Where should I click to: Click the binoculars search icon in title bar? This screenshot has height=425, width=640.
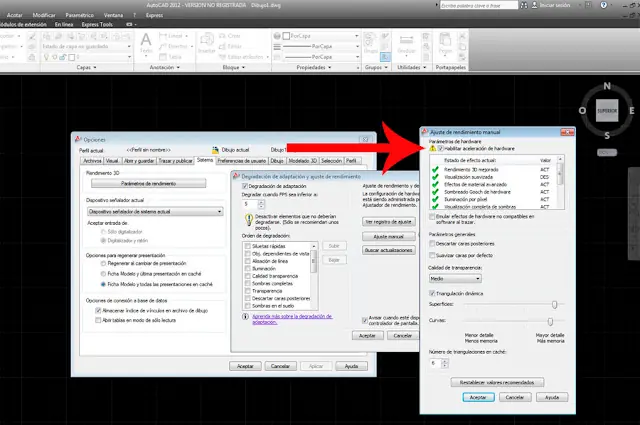tap(524, 5)
